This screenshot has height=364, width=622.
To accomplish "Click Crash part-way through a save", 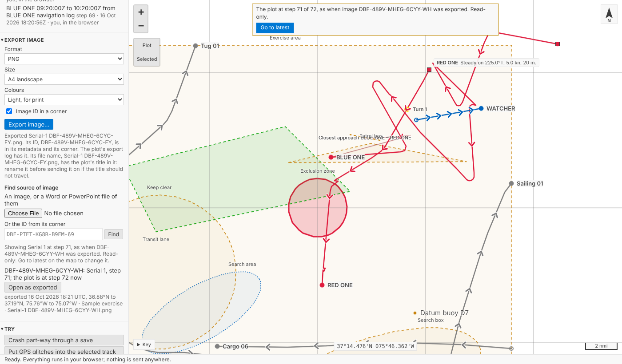I will (x=64, y=340).
